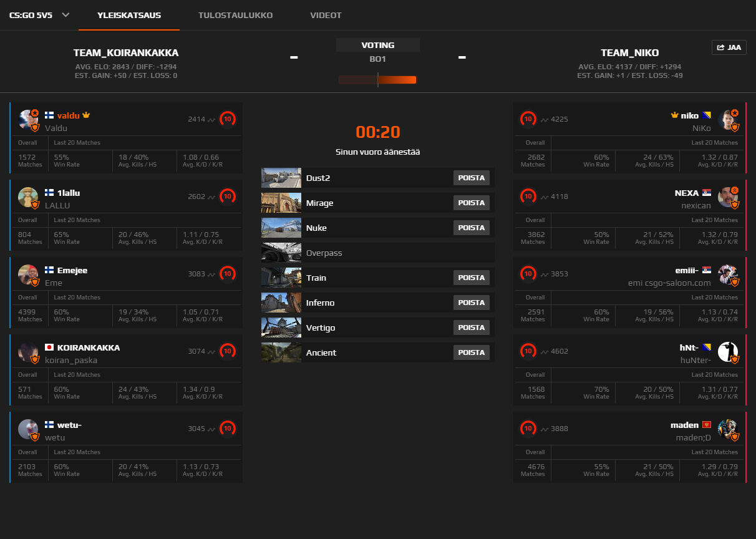Open valdu's avatar
This screenshot has height=539, width=756.
(29, 120)
